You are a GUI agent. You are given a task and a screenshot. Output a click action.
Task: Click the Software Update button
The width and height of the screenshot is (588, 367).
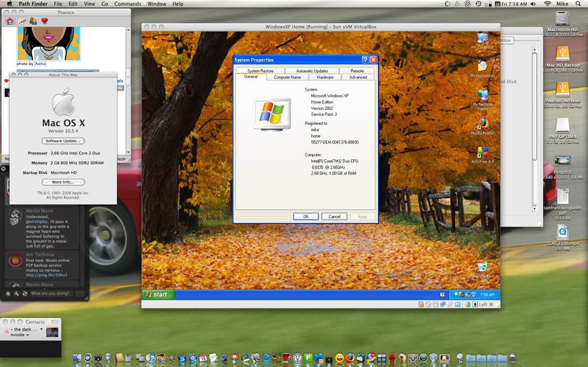tap(63, 141)
